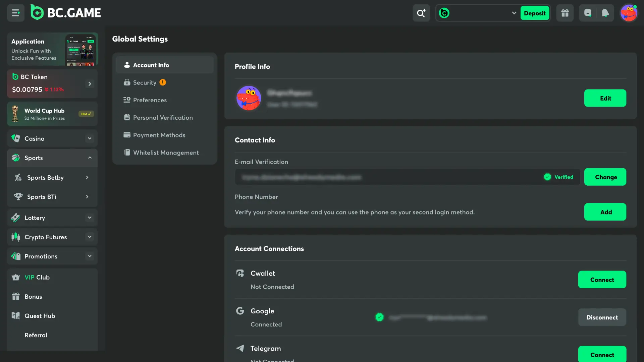
Task: Click the VIP Club crown icon
Action: pos(16,278)
